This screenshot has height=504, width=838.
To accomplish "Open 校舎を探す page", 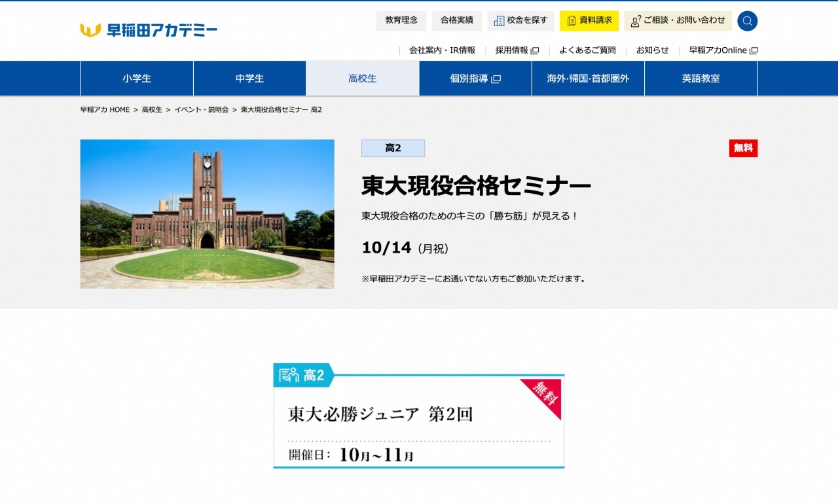I will click(520, 21).
